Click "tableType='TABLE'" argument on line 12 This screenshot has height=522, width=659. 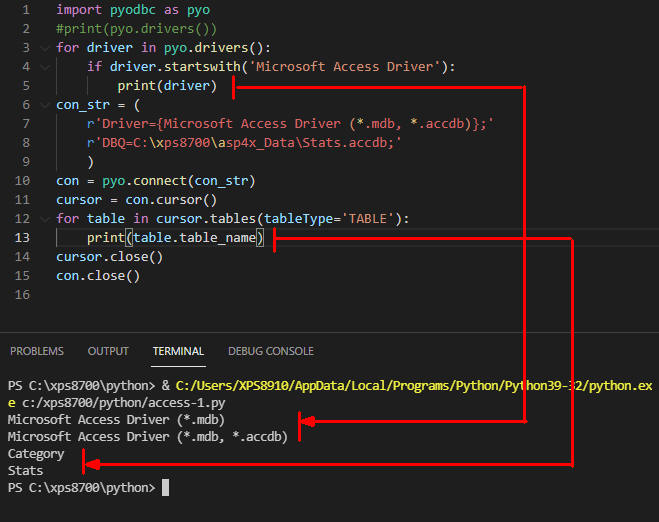[329, 219]
